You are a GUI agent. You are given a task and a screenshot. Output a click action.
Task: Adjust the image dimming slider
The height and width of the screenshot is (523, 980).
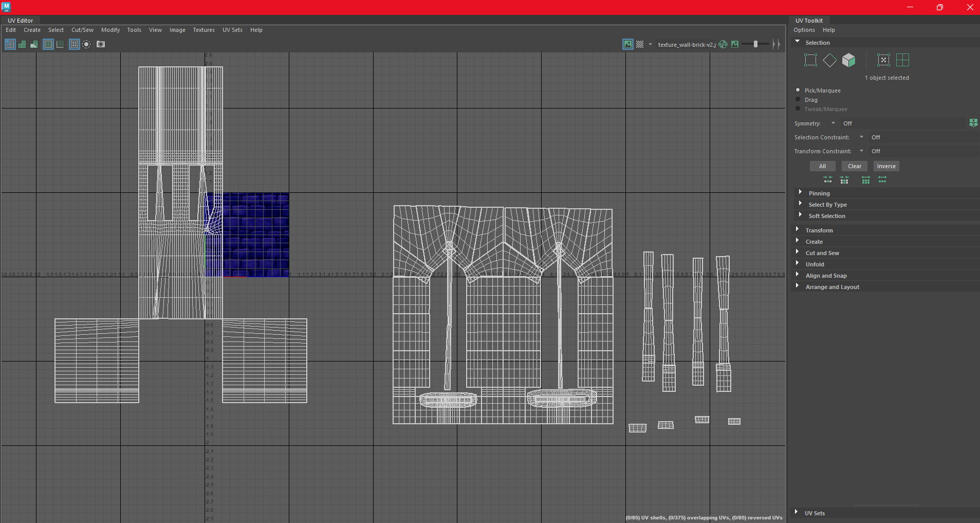click(755, 44)
